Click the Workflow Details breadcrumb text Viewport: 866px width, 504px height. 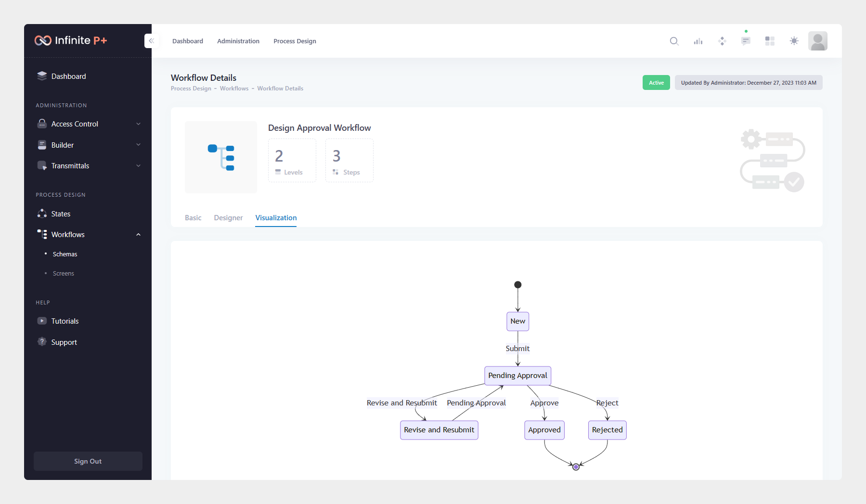[280, 88]
